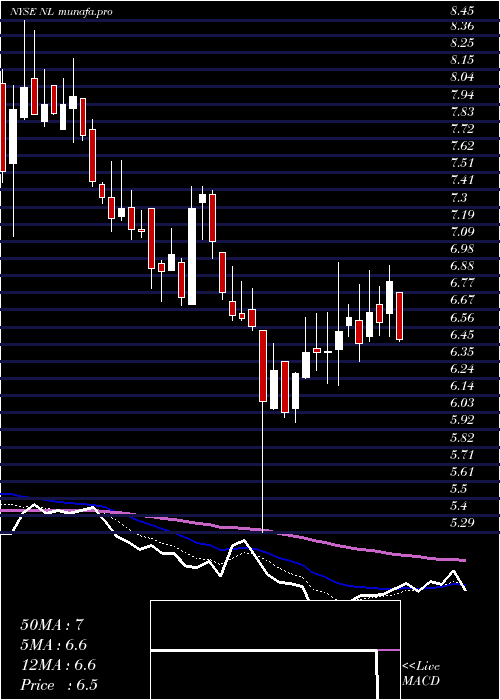Click the pink 50MA line at its right end
Screen dimensions: 500x700
[462, 560]
